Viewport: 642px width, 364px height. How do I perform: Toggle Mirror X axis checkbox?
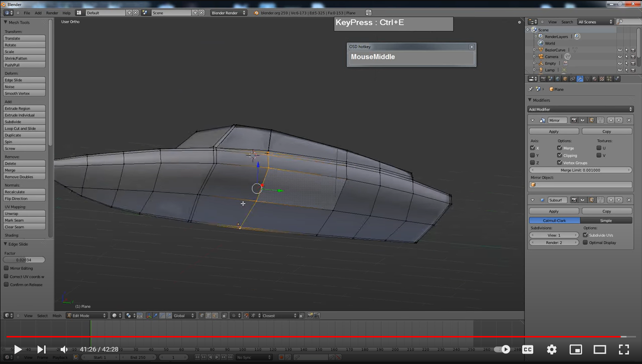click(532, 148)
